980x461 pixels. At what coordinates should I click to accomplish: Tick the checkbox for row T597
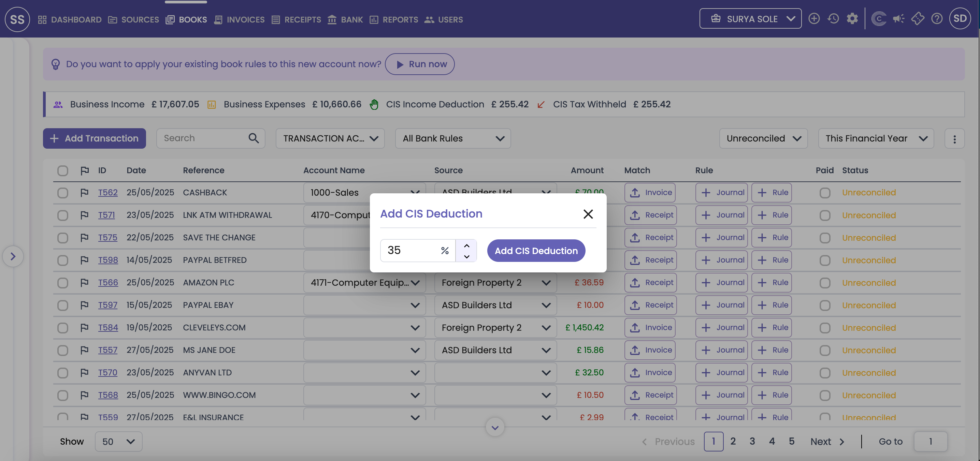tap(63, 305)
